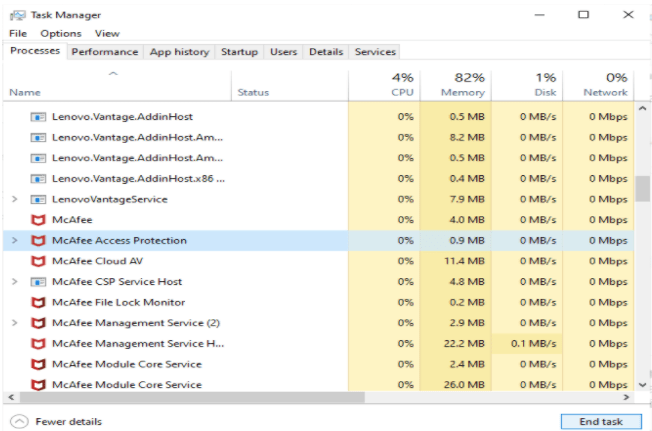
Task: Open the Options menu
Action: point(61,33)
